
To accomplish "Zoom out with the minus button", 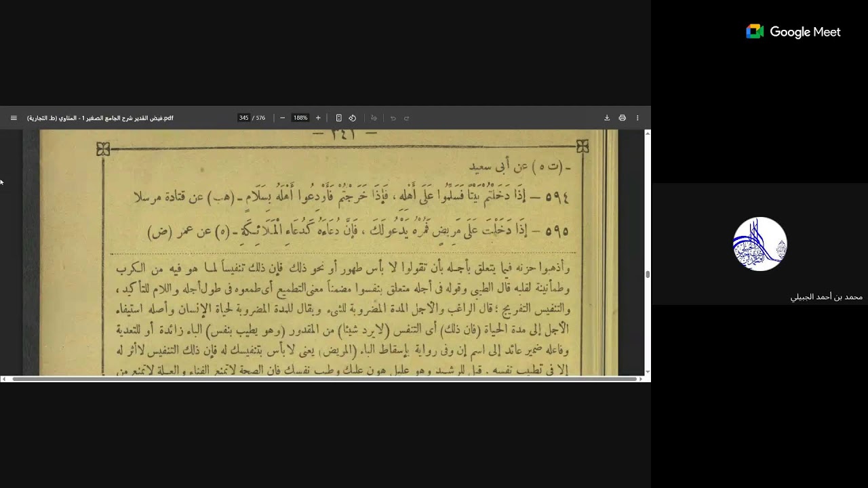I will (x=283, y=118).
